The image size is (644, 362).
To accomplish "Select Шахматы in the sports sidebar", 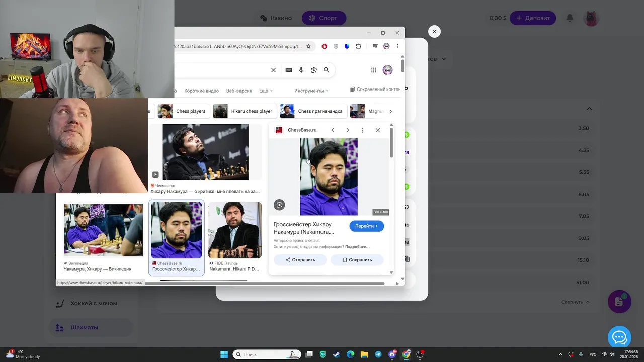I will tap(91, 327).
